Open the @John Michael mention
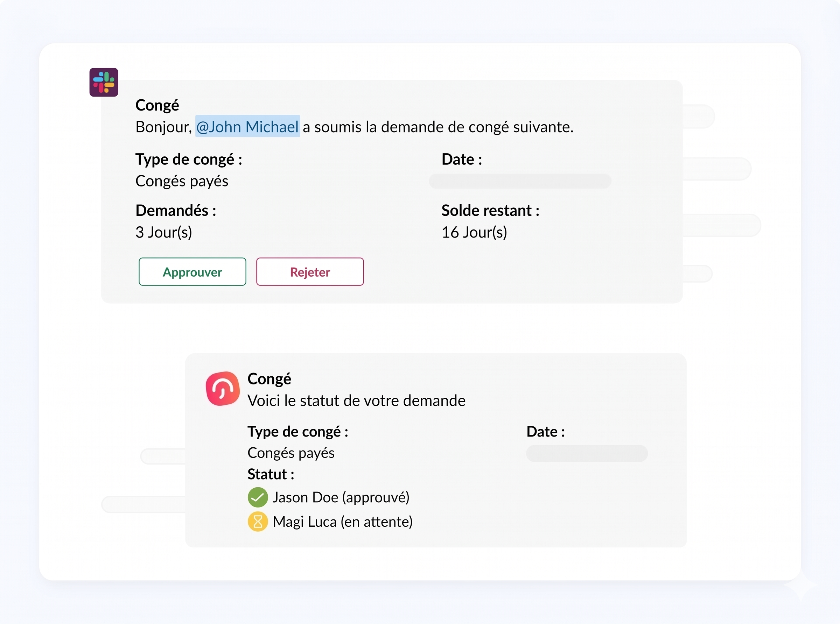 [x=247, y=127]
